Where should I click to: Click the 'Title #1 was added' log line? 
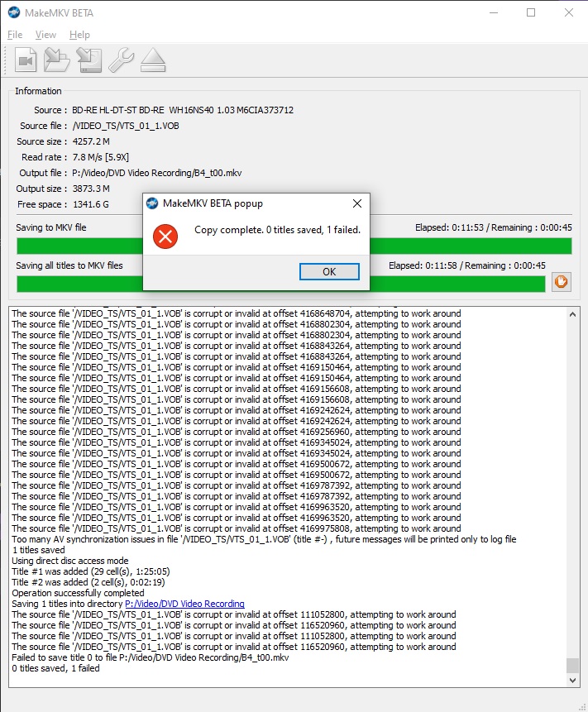[x=91, y=571]
